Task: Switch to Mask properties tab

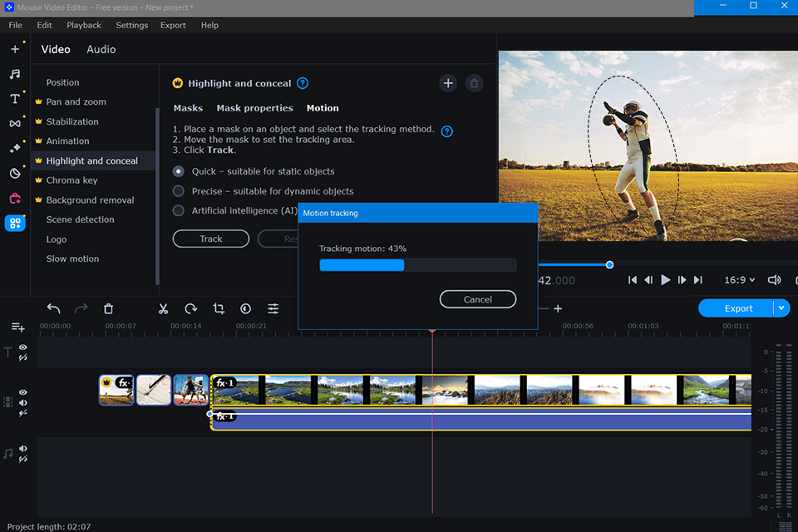Action: (x=254, y=108)
